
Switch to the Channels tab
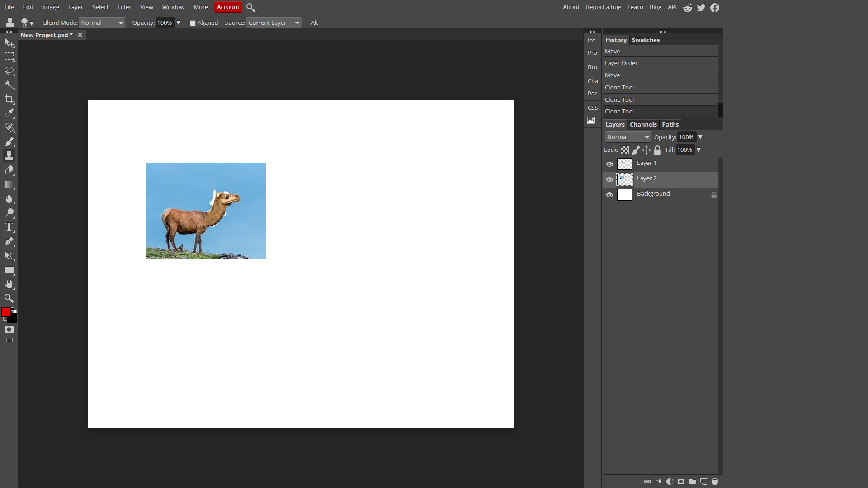[643, 124]
